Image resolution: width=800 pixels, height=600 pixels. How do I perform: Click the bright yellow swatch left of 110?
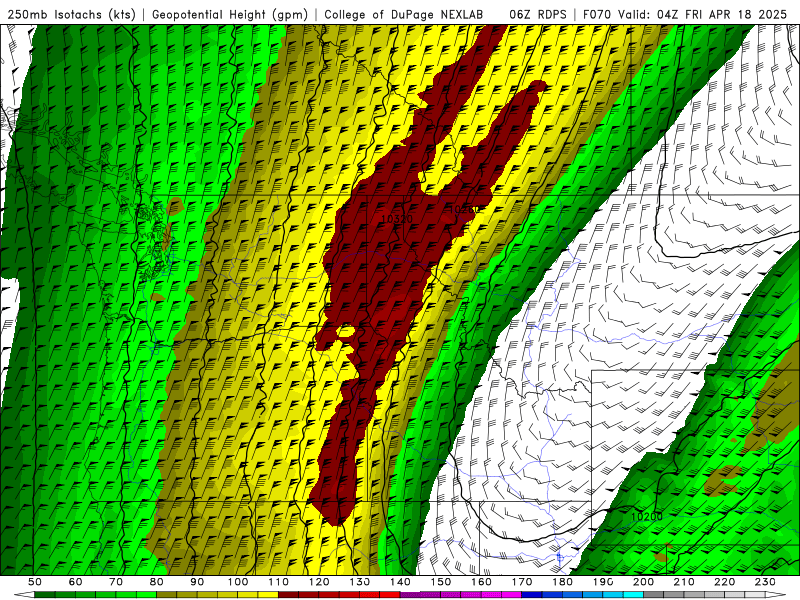click(268, 594)
